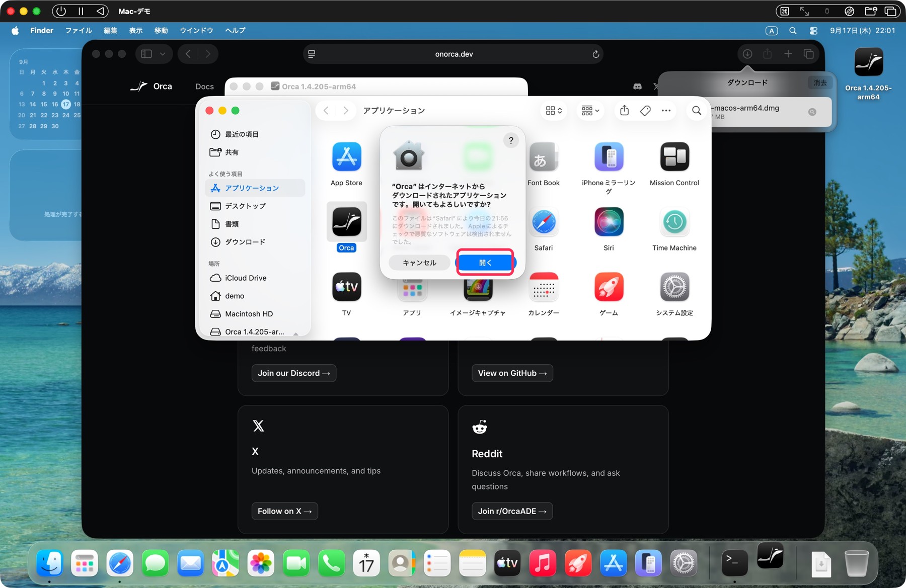Reload the onorca.dev page in Safari
Image resolution: width=906 pixels, height=588 pixels.
(x=595, y=54)
